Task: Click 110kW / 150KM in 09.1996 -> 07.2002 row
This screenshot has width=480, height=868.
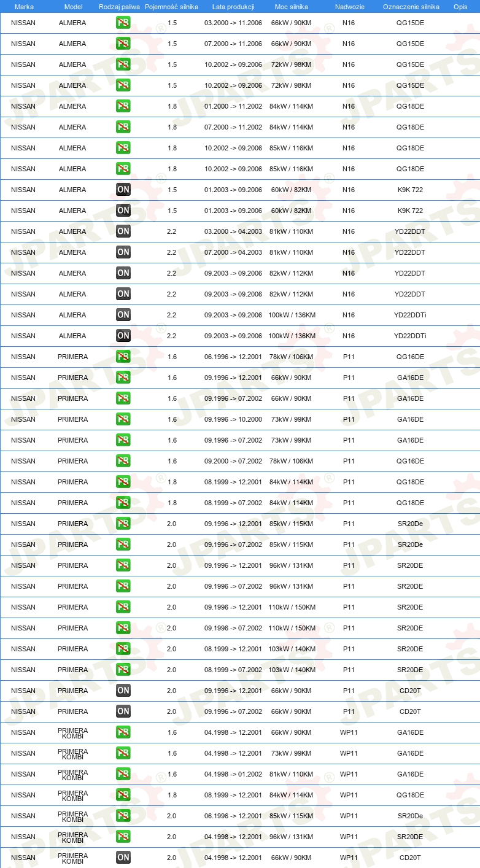Action: pyautogui.click(x=292, y=628)
